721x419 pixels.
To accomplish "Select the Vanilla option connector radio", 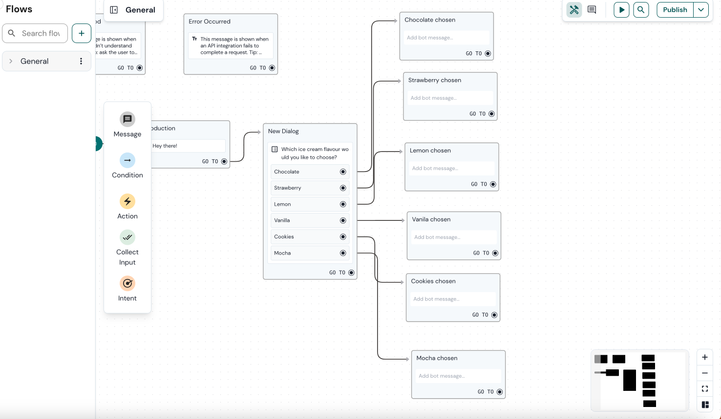I will [x=343, y=220].
